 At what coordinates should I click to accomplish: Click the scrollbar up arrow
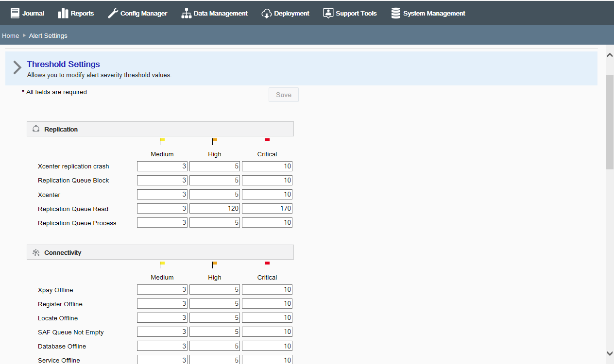coord(610,55)
